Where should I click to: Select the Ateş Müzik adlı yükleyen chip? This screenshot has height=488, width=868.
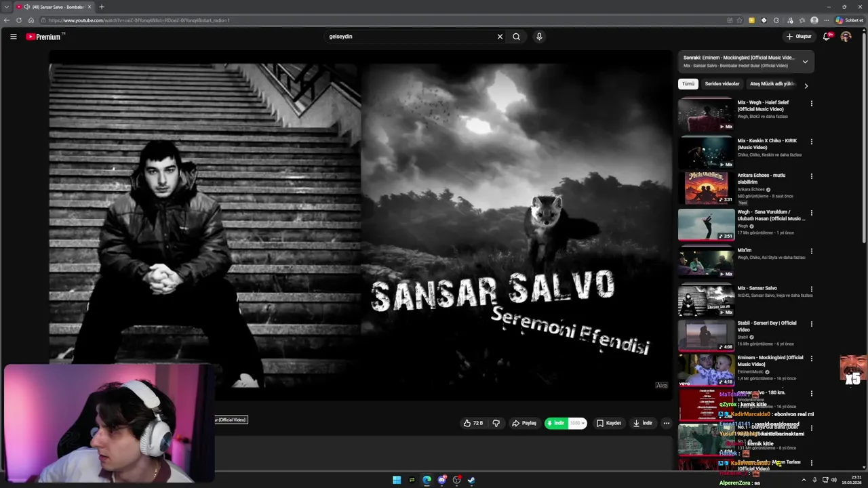772,84
